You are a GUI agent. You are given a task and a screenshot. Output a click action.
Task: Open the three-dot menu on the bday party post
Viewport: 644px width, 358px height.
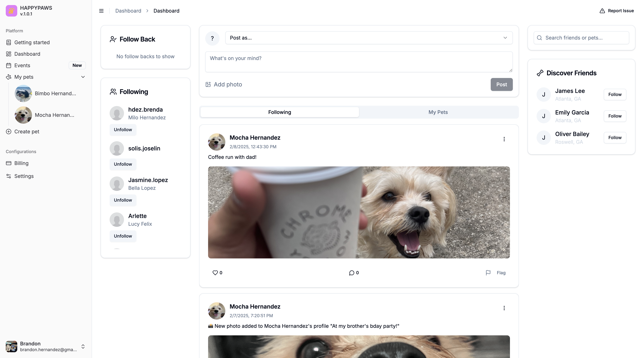[504, 308]
